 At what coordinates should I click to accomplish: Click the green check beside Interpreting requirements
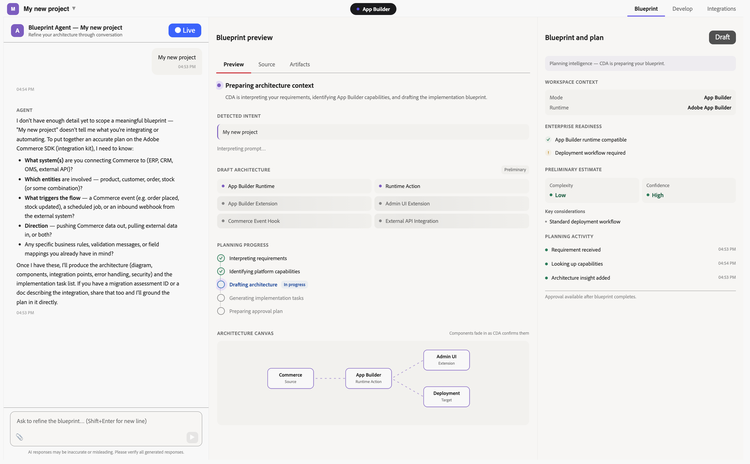[x=221, y=258]
